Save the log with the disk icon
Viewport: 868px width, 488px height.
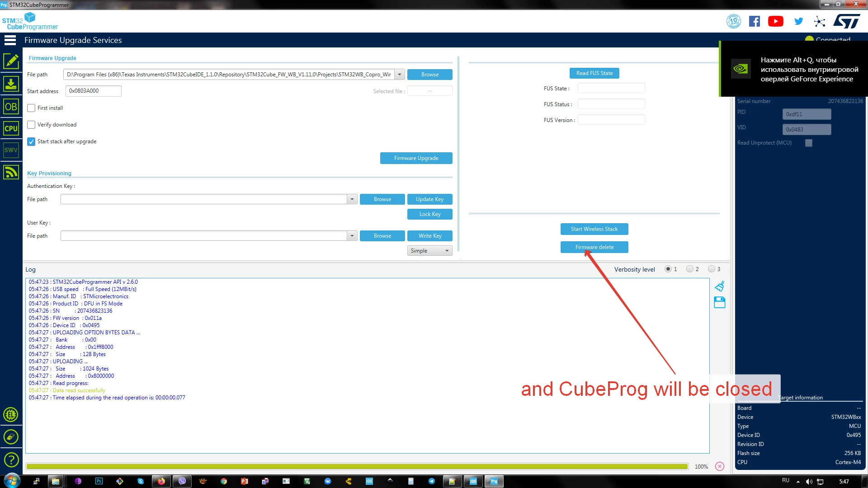click(719, 302)
